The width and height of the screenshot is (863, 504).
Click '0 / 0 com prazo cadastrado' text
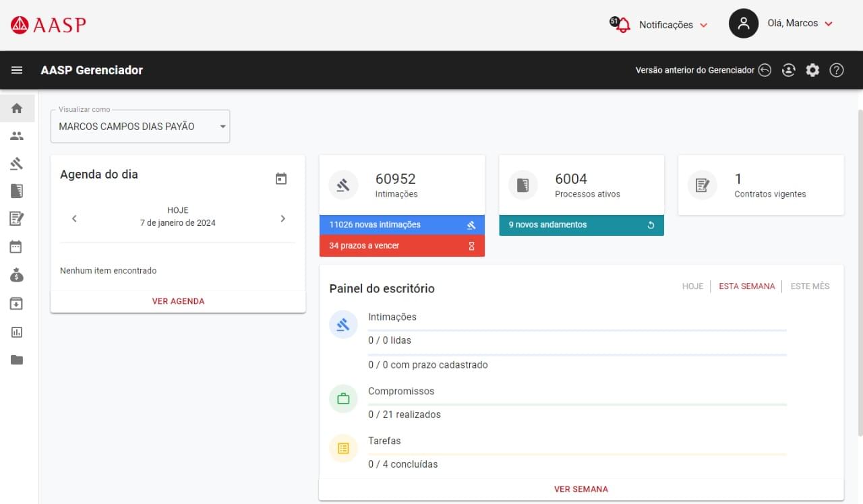tap(428, 365)
